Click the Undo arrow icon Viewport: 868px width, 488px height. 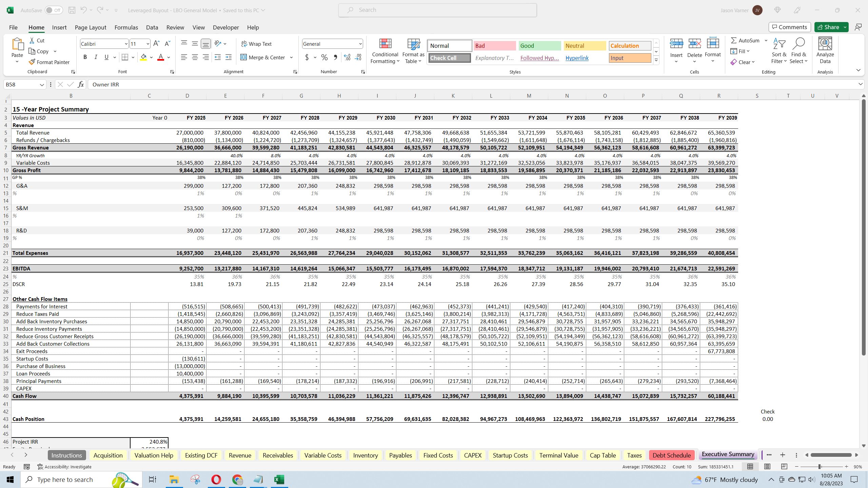83,10
